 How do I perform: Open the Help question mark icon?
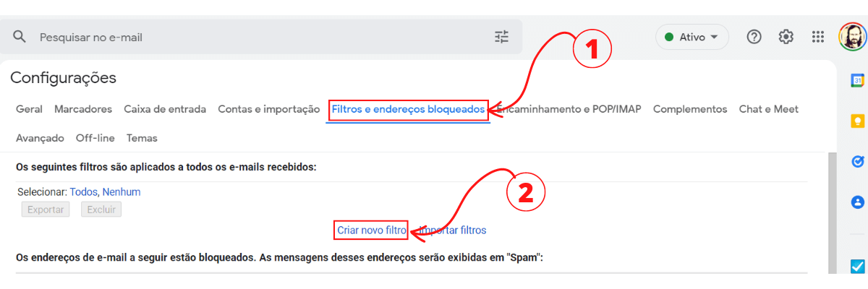click(754, 37)
